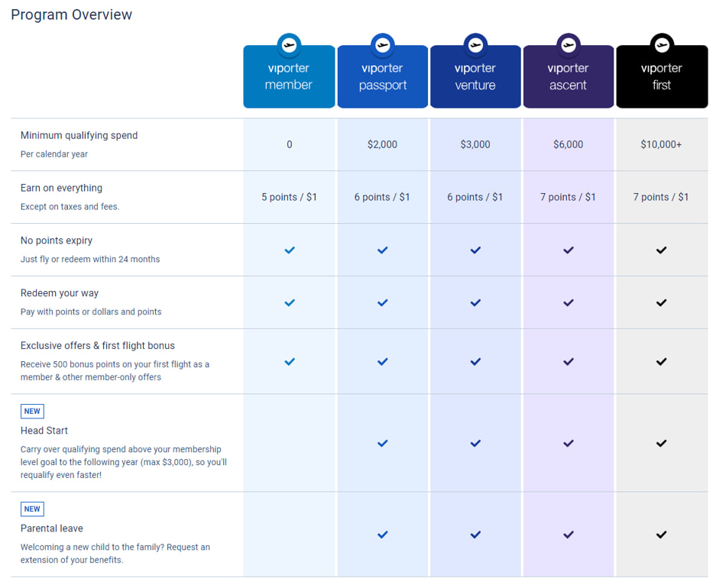The height and width of the screenshot is (588, 716).
Task: Click the Minimum qualifying spend label
Action: [79, 135]
